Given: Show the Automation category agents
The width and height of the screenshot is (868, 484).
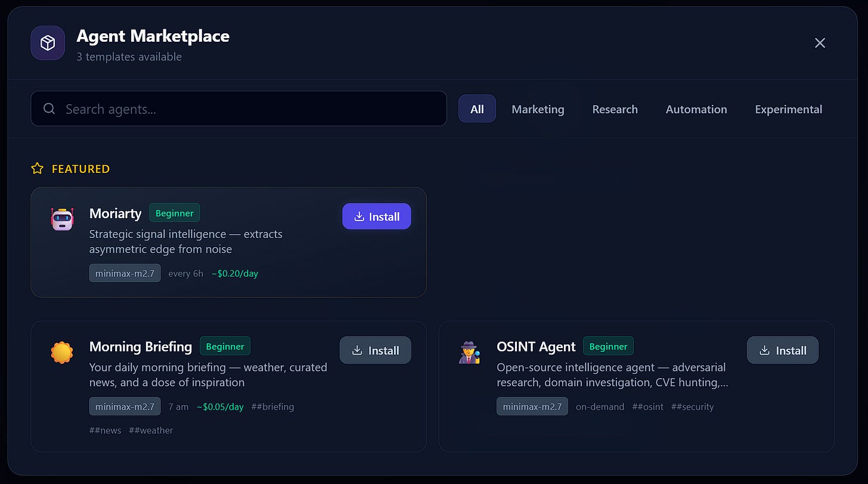Looking at the screenshot, I should click(x=696, y=109).
